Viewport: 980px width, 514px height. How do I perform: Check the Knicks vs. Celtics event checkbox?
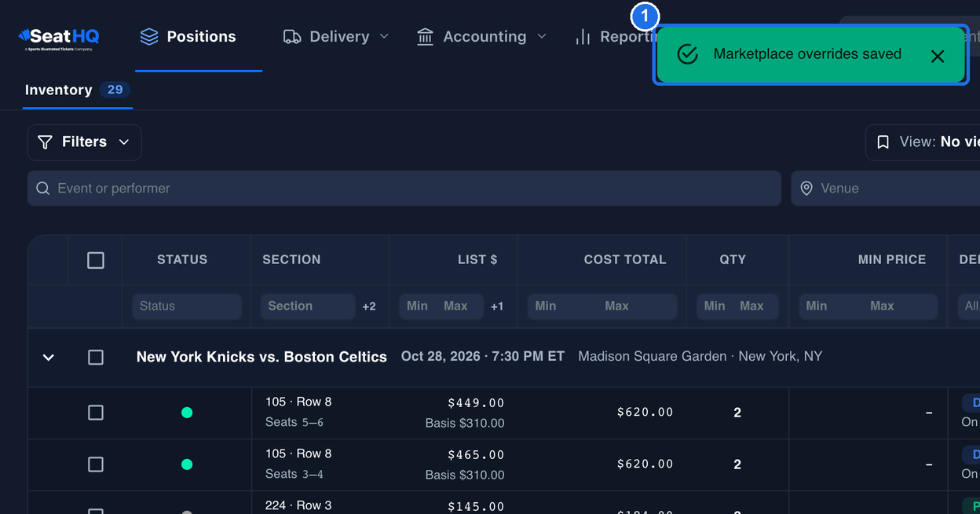tap(96, 358)
